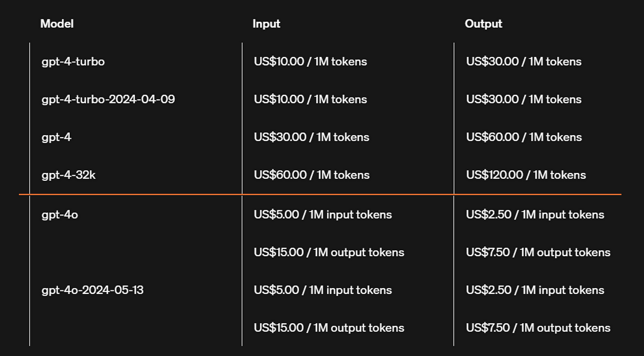
Task: Click the gpt-4-turbo-2024-04-09 US$10.00 input price
Action: (x=310, y=99)
